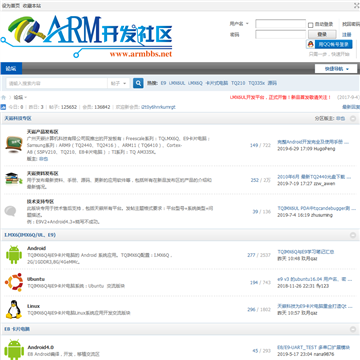Click the statistics chart icon beside 今日
360x360 pixels.
pyautogui.click(x=3, y=107)
